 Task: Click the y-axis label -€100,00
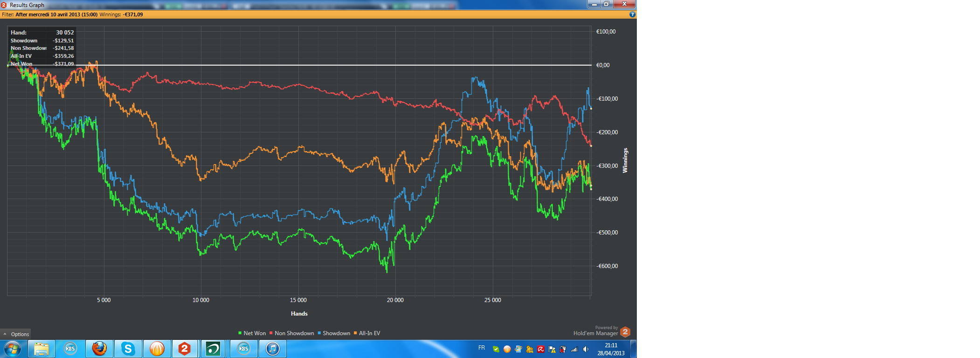coord(607,99)
